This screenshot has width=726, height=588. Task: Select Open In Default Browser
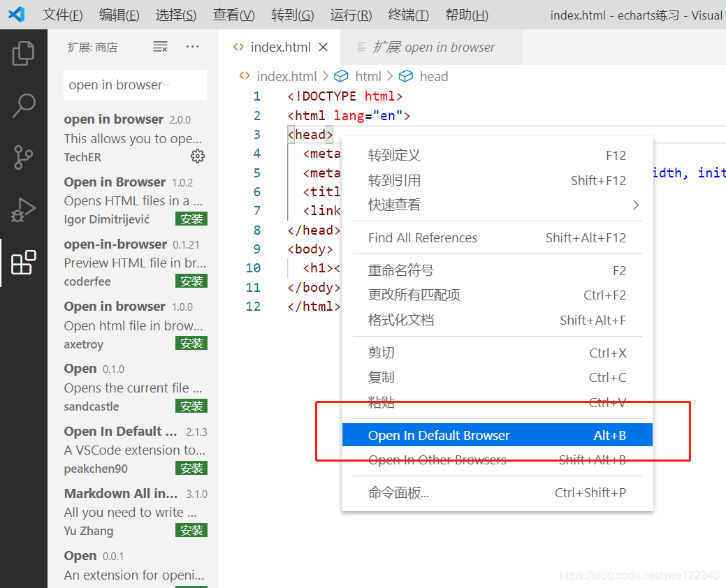pyautogui.click(x=498, y=435)
